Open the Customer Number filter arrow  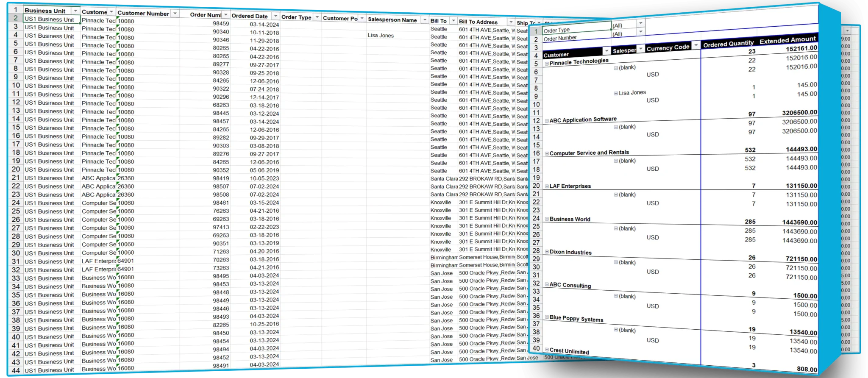pos(175,14)
